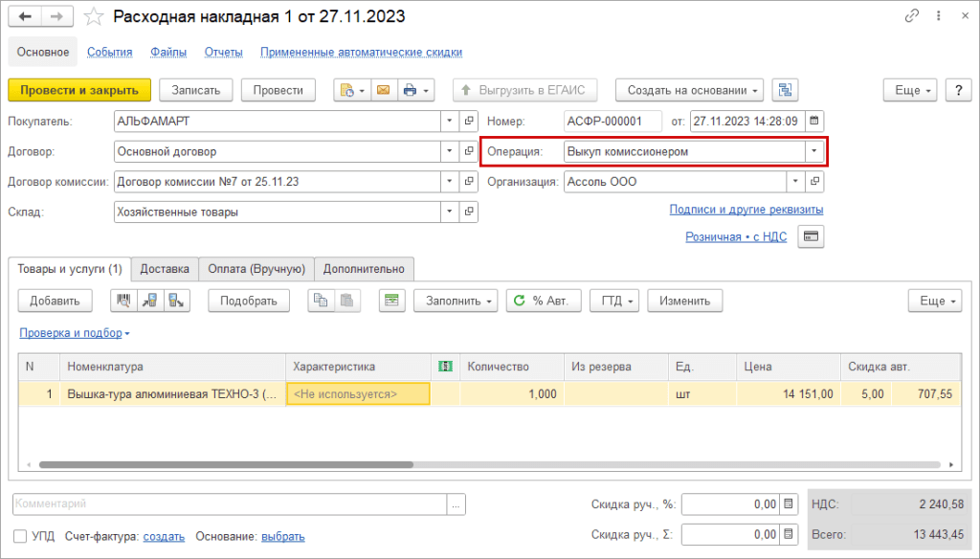Open the Заполнить dropdown menu
980x559 pixels.
[x=456, y=301]
